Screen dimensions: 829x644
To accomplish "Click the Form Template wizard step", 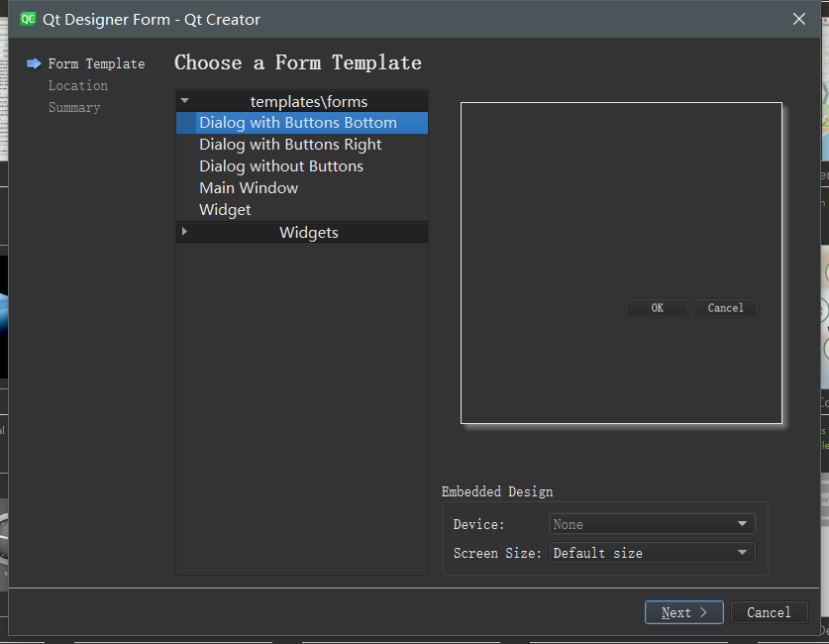I will (96, 63).
